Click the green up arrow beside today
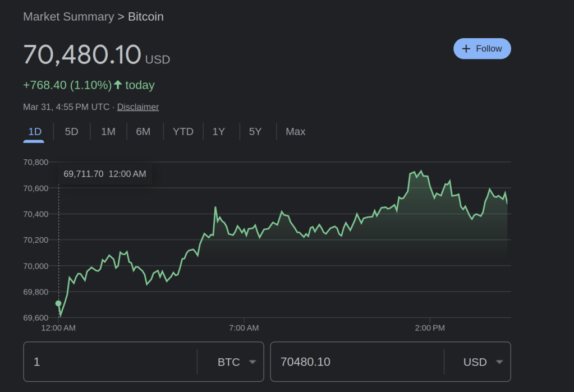This screenshot has height=392, width=574. click(118, 85)
